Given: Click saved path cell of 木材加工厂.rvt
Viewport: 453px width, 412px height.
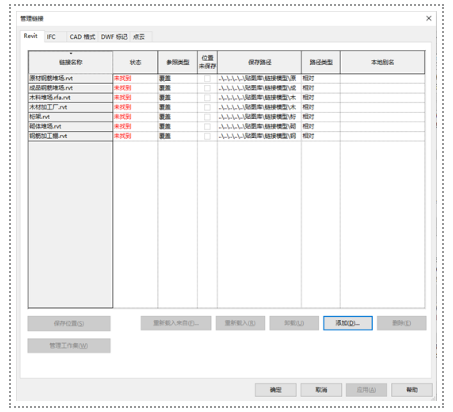Looking at the screenshot, I should [260, 107].
